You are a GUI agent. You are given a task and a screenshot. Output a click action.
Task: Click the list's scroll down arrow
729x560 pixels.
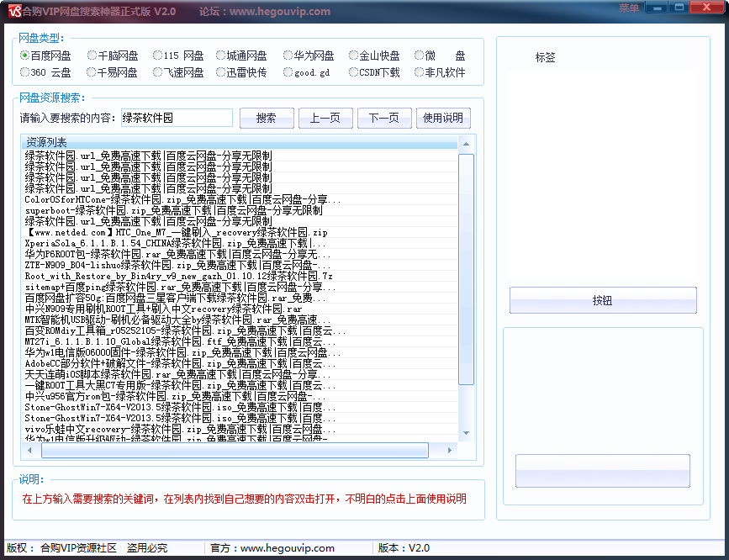pyautogui.click(x=466, y=433)
